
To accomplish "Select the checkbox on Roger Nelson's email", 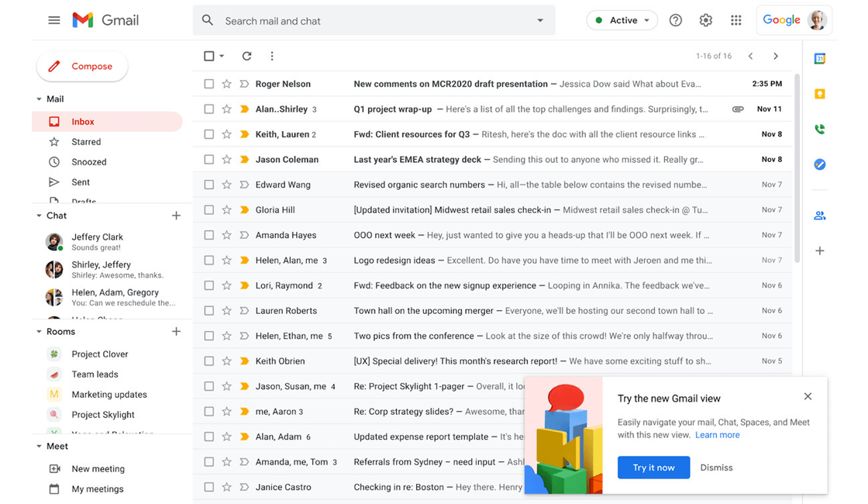I will pos(208,84).
